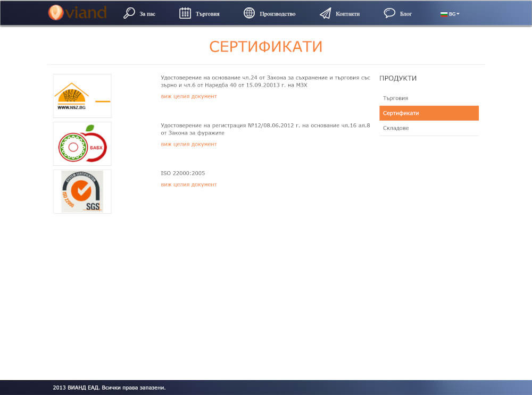The height and width of the screenshot is (395, 532).
Task: Click the description mentioning №12/08.06.2012
Action: point(265,129)
